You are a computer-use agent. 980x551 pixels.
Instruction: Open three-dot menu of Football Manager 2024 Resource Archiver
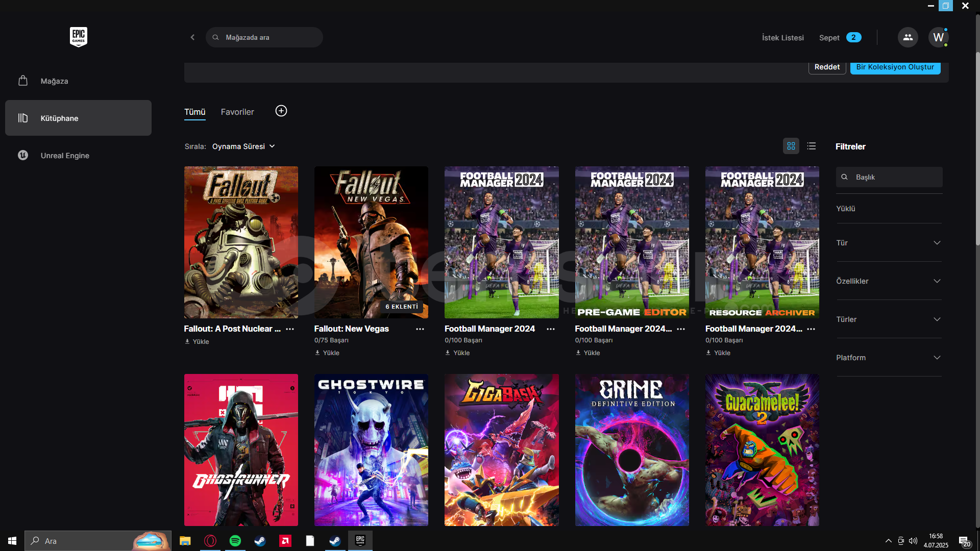click(811, 329)
